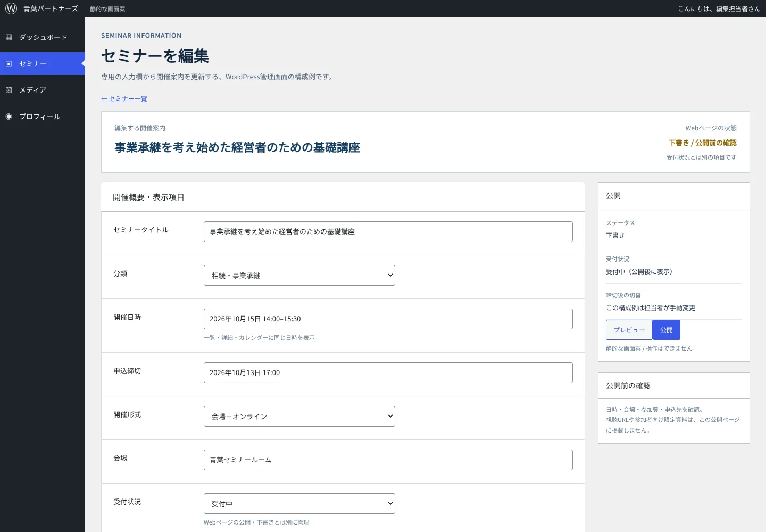Click the 開催概要・表示項目 panel header
This screenshot has height=532, width=766.
(343, 197)
